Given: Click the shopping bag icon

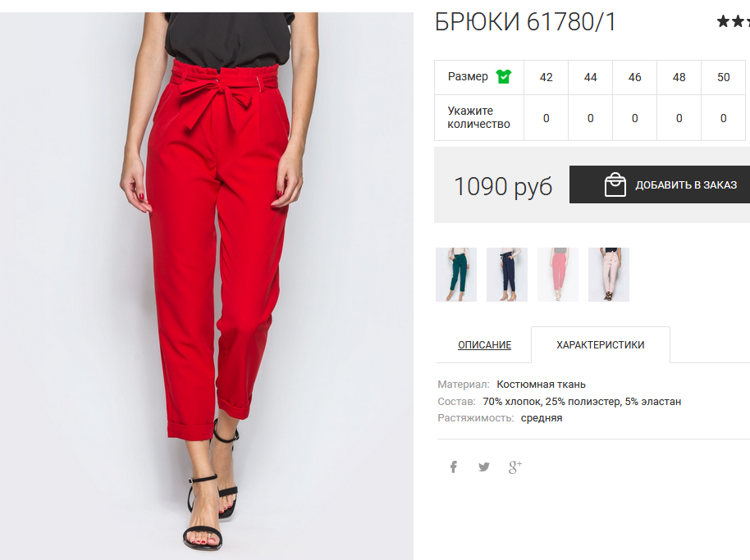Looking at the screenshot, I should pyautogui.click(x=615, y=184).
